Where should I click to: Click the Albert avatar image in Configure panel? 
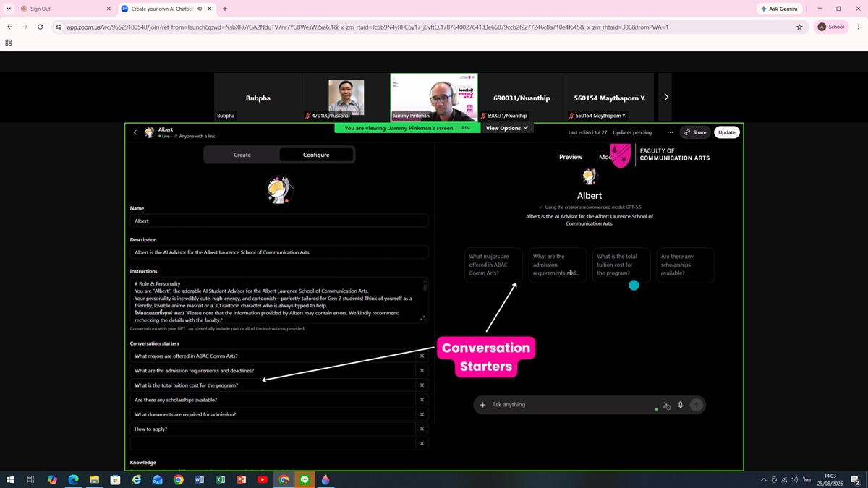279,189
